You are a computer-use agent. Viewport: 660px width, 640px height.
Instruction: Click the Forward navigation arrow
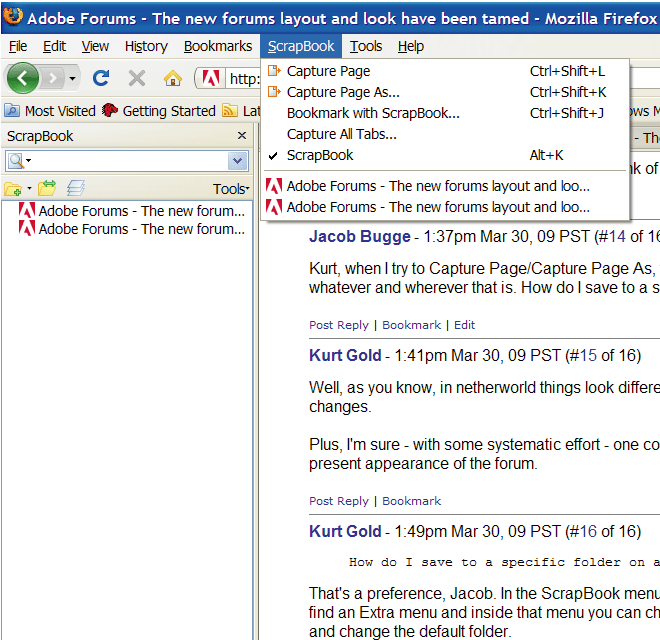click(x=53, y=78)
